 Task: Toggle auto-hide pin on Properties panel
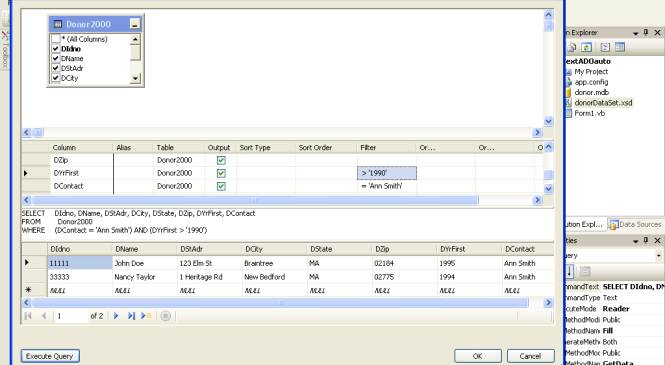(646, 240)
